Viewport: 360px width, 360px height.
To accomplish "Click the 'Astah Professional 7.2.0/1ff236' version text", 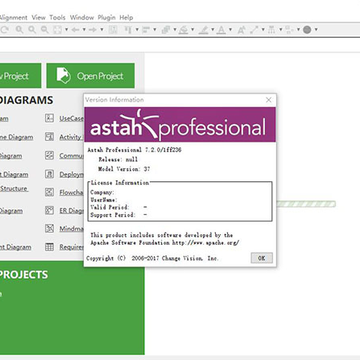I will [134, 150].
